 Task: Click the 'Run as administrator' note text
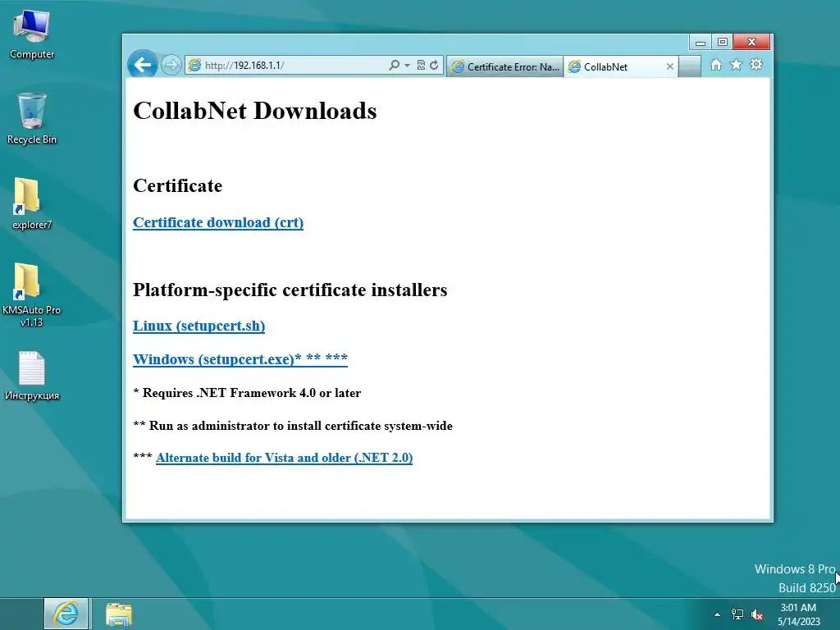point(293,426)
